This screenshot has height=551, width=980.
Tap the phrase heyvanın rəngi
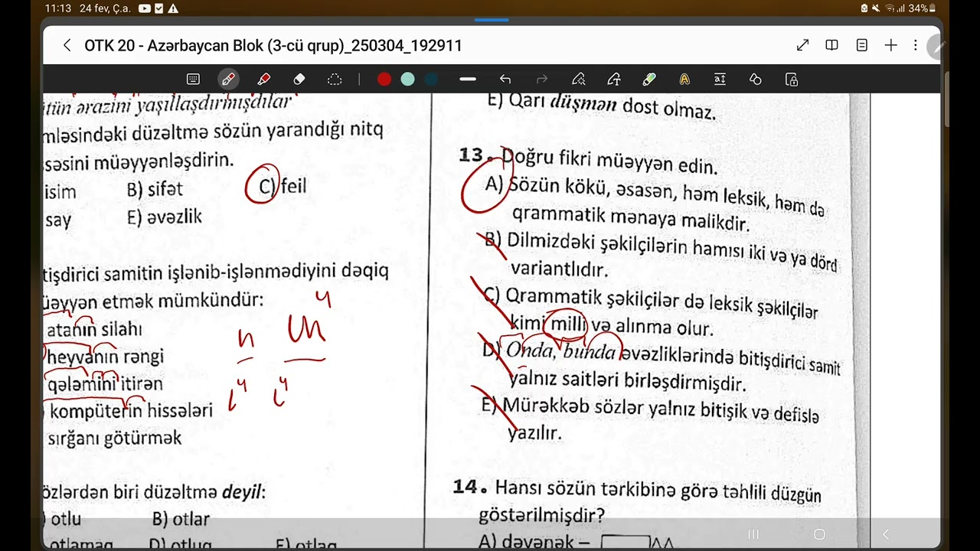tap(106, 357)
